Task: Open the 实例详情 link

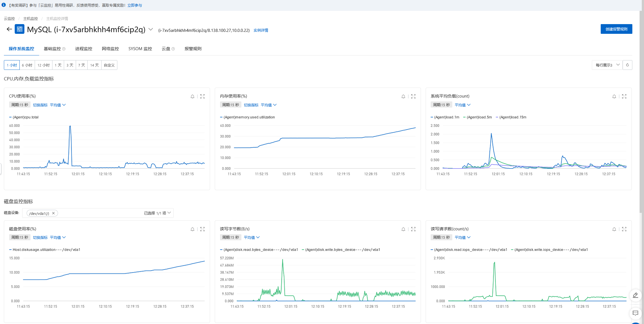Action: (261, 30)
